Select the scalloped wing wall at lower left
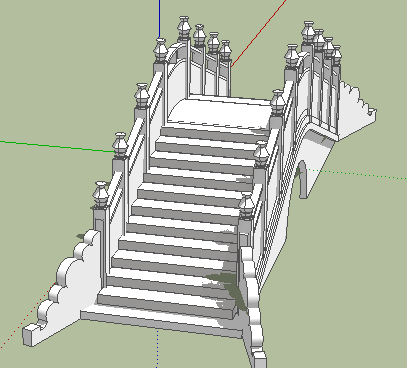Viewport: 407px width, 368px height. coord(63,289)
